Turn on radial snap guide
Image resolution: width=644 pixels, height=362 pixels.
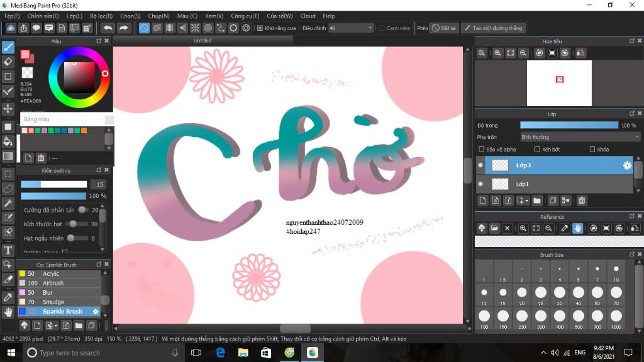click(x=195, y=28)
